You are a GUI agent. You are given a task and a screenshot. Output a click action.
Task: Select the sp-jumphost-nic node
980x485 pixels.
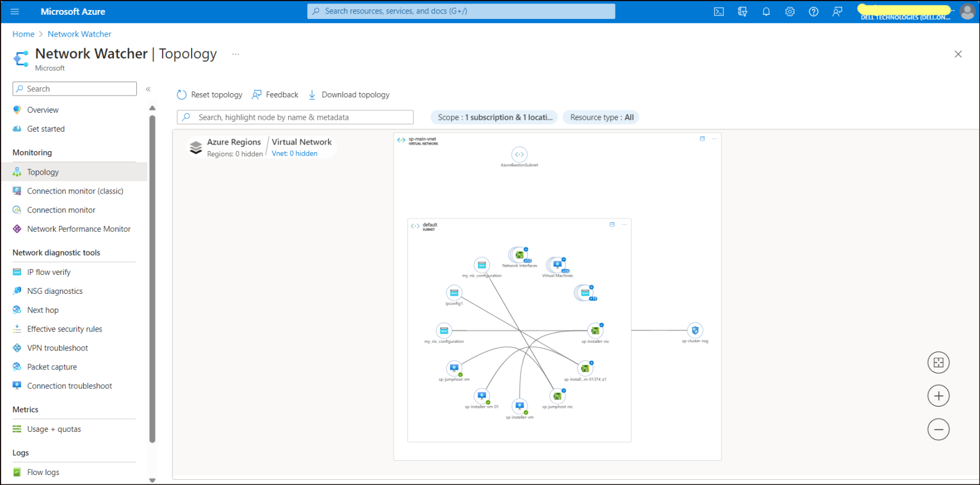pos(557,396)
